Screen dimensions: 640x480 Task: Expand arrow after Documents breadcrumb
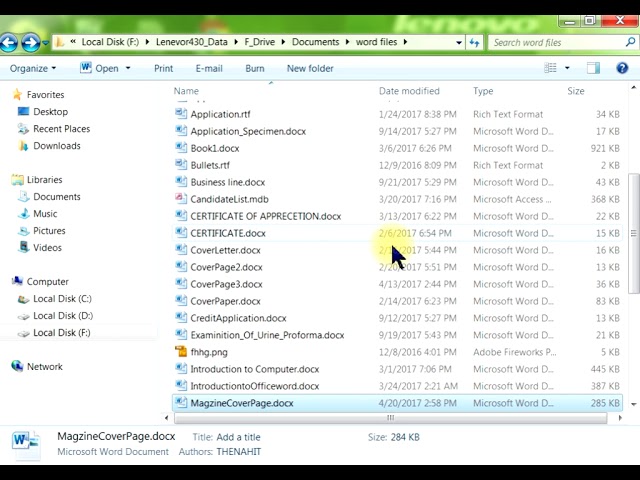click(348, 42)
